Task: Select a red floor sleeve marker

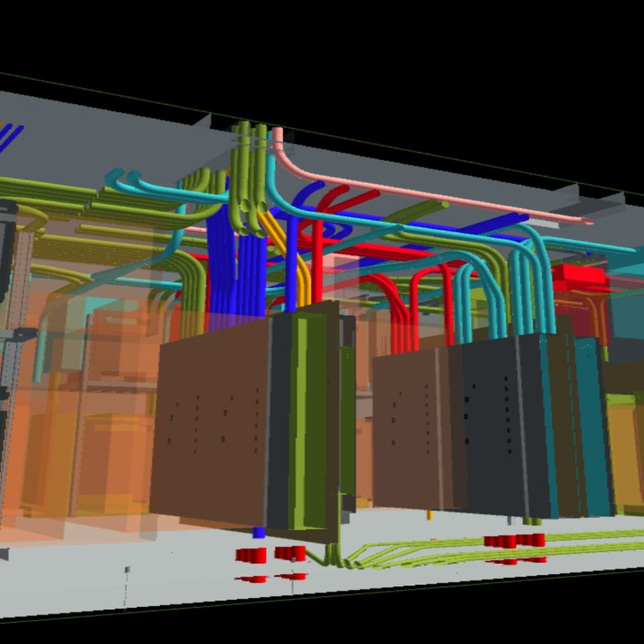Action: click(x=252, y=553)
